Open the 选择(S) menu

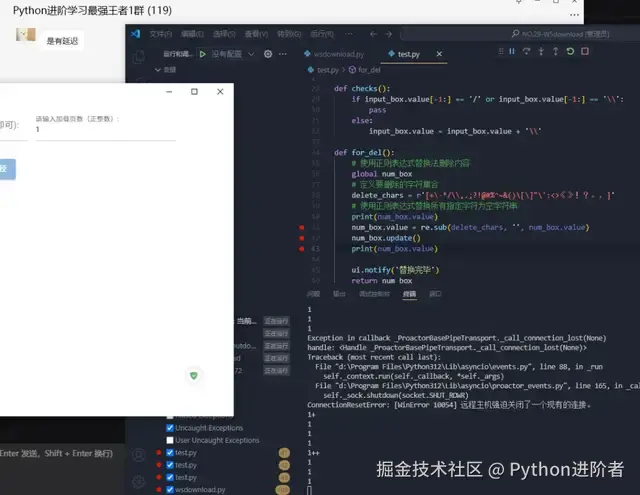click(x=224, y=34)
